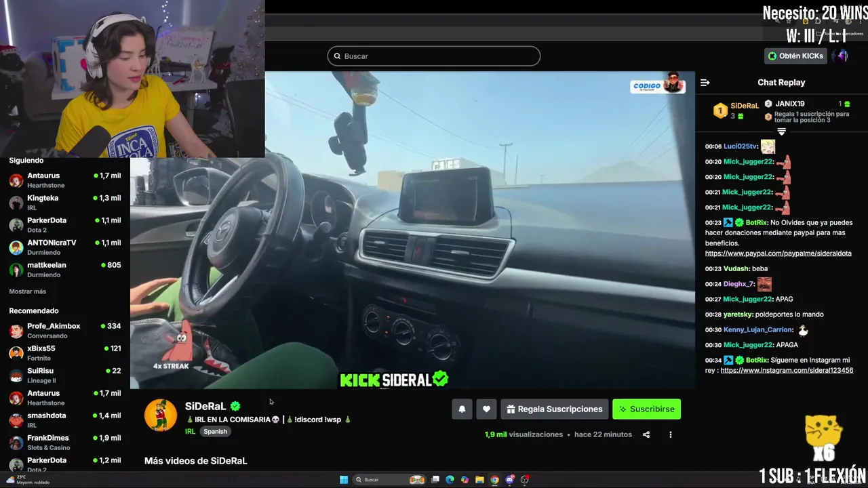This screenshot has width=868, height=488.
Task: Click the user profile avatar at top right
Action: point(842,56)
